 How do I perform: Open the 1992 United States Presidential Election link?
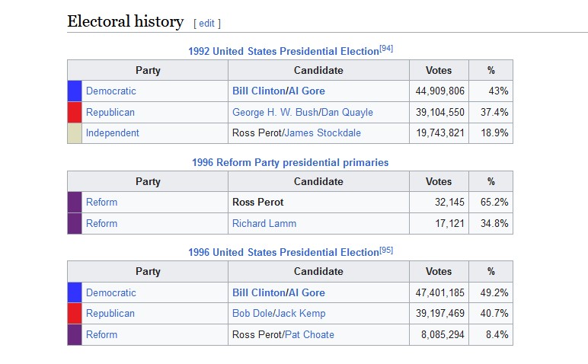(x=283, y=51)
